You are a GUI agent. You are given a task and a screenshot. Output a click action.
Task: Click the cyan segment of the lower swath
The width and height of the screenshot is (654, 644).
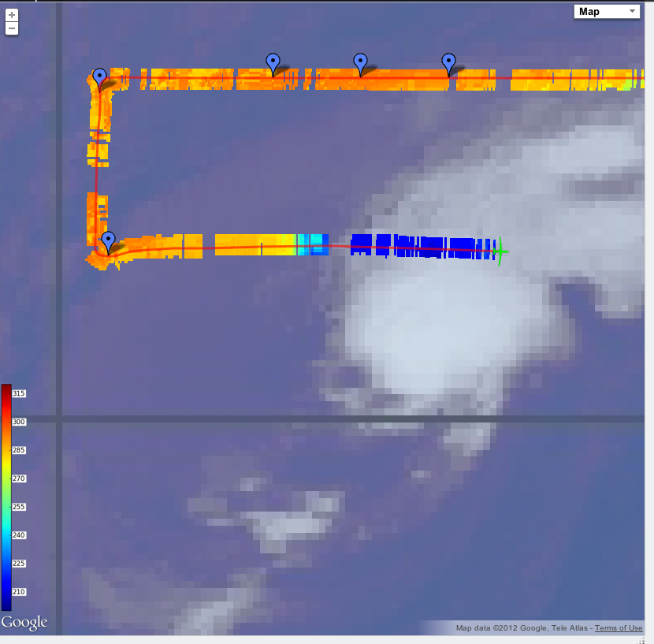[x=315, y=244]
